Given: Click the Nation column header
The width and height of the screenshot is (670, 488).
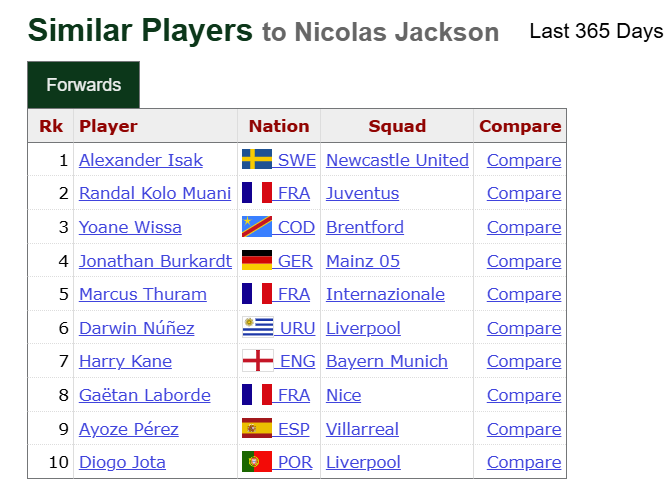Looking at the screenshot, I should coord(279,126).
